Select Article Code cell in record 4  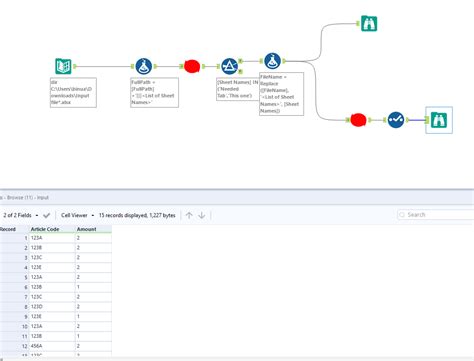click(x=52, y=267)
